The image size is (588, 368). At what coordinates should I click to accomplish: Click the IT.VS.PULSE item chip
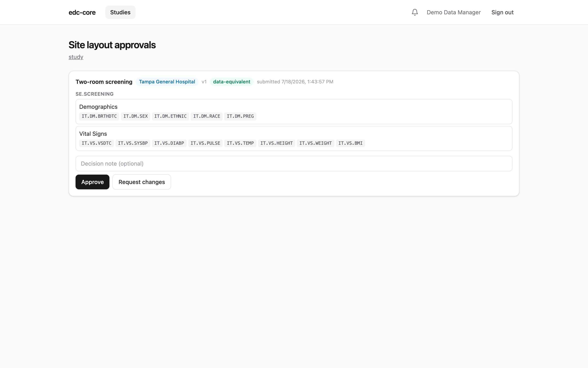pyautogui.click(x=205, y=143)
